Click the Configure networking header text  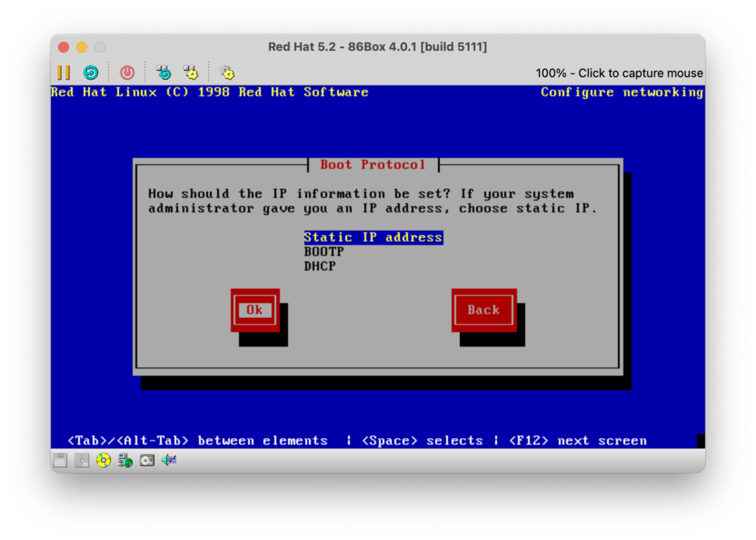[622, 92]
